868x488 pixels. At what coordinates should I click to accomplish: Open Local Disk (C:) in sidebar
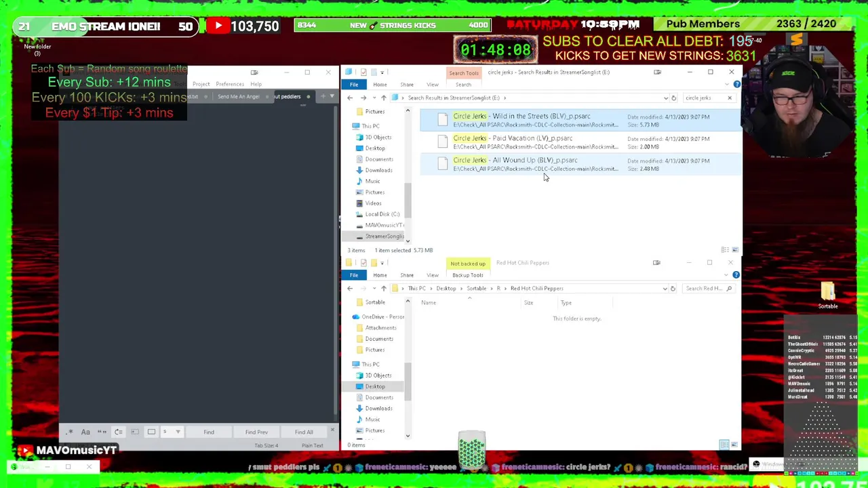382,214
